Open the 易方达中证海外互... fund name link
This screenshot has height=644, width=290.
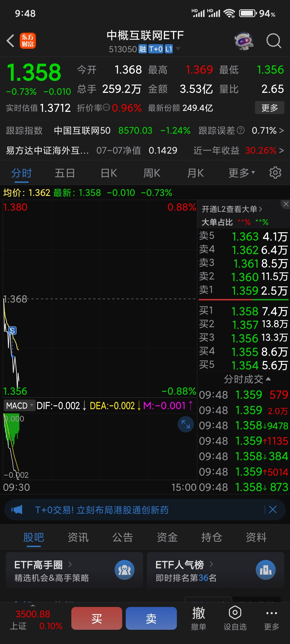(x=47, y=150)
